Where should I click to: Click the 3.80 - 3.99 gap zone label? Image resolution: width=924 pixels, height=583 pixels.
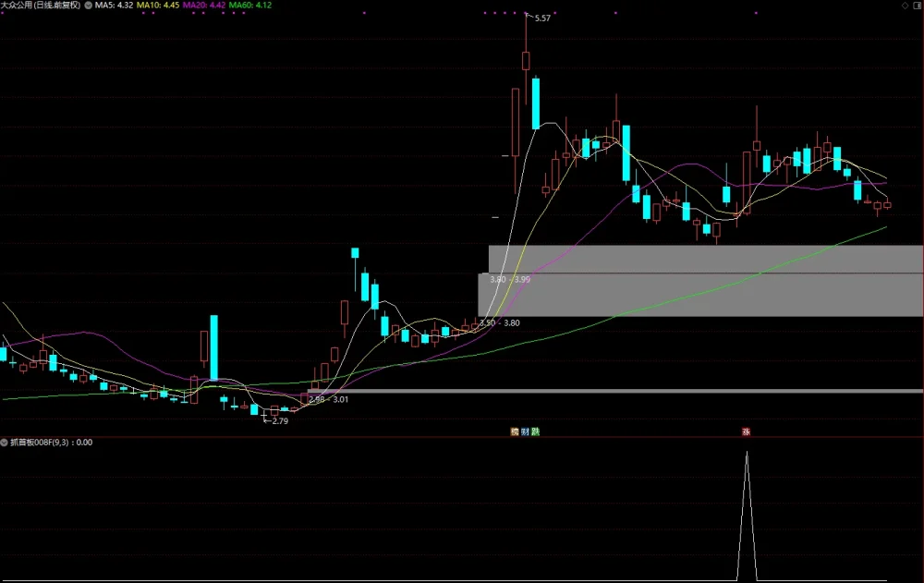tap(510, 279)
